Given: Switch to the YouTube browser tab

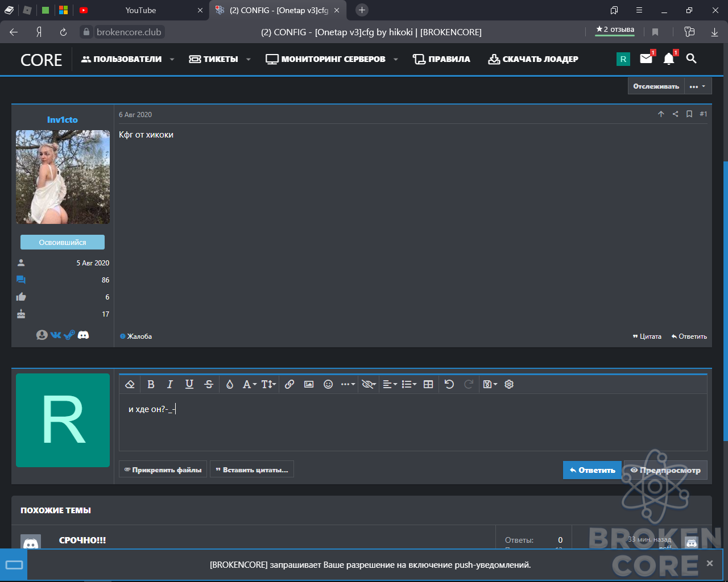Looking at the screenshot, I should click(x=140, y=10).
